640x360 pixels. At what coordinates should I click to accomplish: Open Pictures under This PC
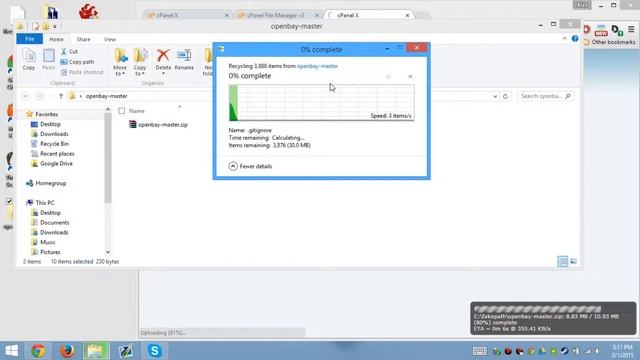coord(46,252)
